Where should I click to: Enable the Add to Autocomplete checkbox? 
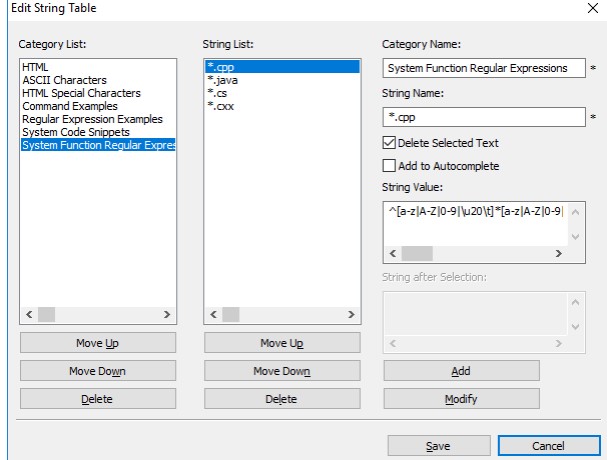pyautogui.click(x=390, y=165)
